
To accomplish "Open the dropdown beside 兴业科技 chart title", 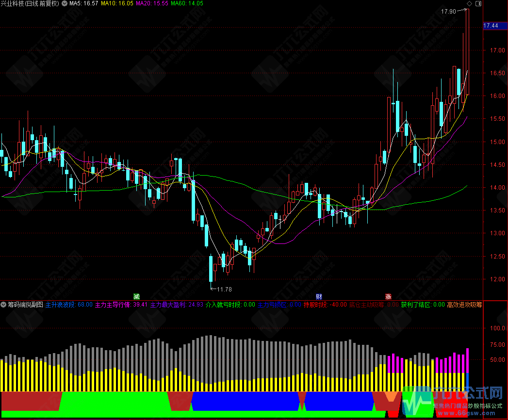I will pyautogui.click(x=65, y=3).
